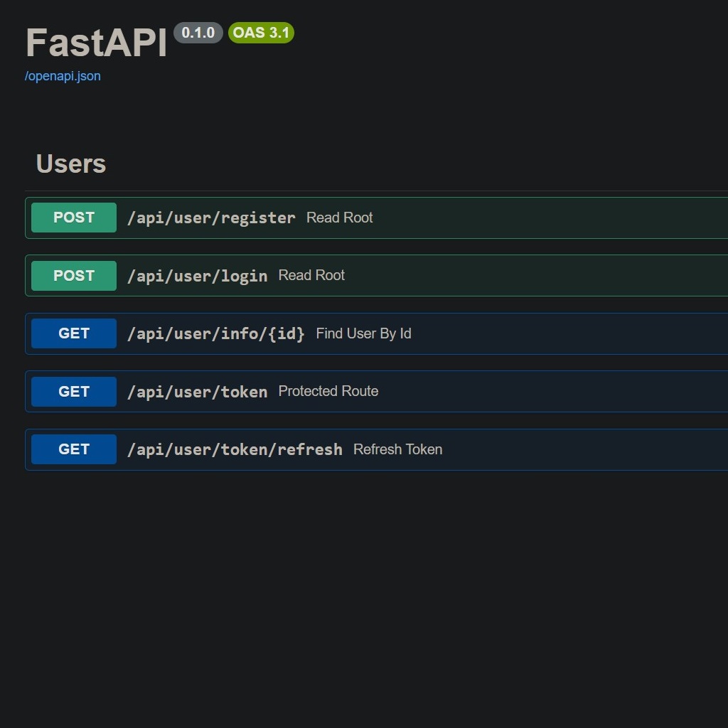
Task: Click the 0.1.0 version badge
Action: coord(198,33)
